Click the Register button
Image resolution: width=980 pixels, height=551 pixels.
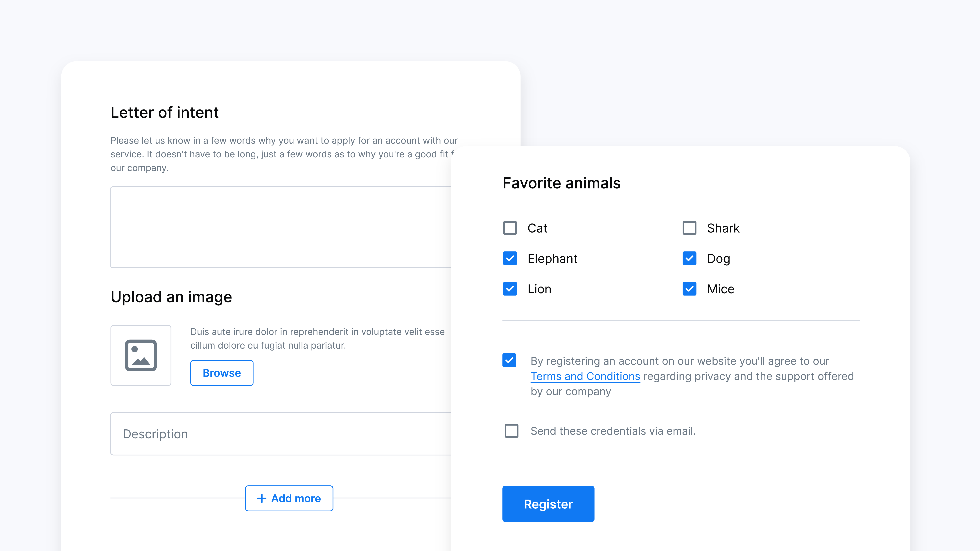coord(548,503)
